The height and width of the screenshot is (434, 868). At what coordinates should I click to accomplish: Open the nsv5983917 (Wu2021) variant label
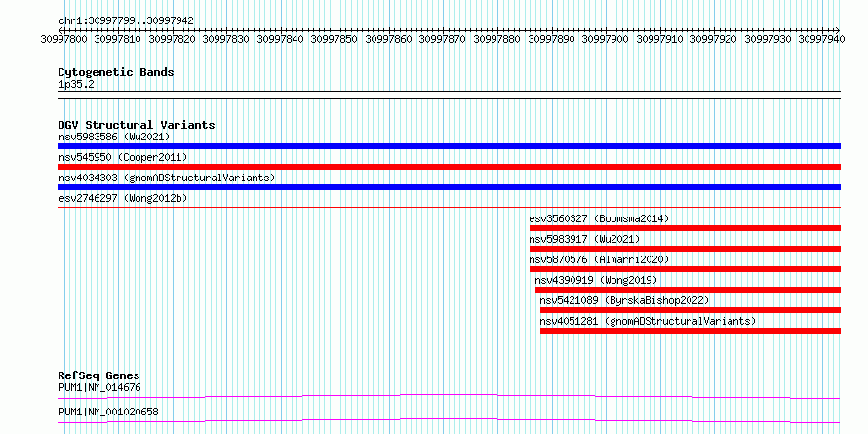[584, 239]
